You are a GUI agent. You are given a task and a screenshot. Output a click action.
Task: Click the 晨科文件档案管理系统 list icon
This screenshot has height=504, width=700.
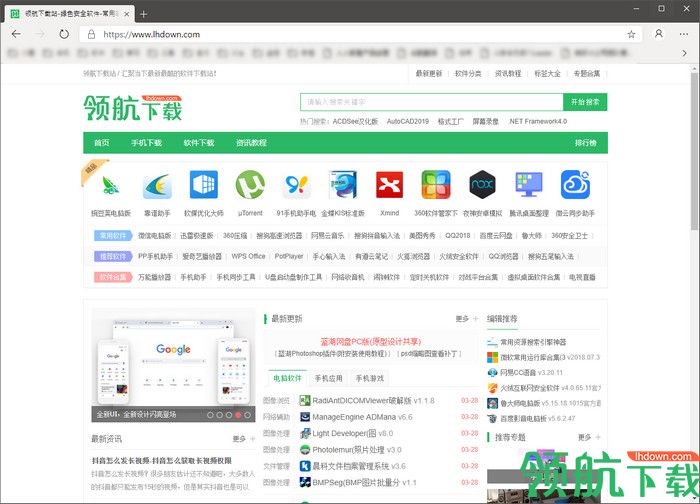pos(305,466)
